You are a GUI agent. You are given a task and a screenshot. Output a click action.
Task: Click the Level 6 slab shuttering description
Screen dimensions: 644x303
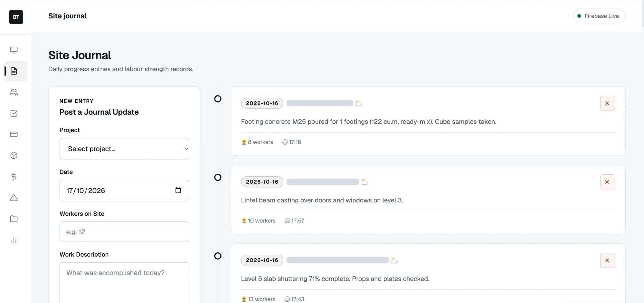tap(335, 279)
